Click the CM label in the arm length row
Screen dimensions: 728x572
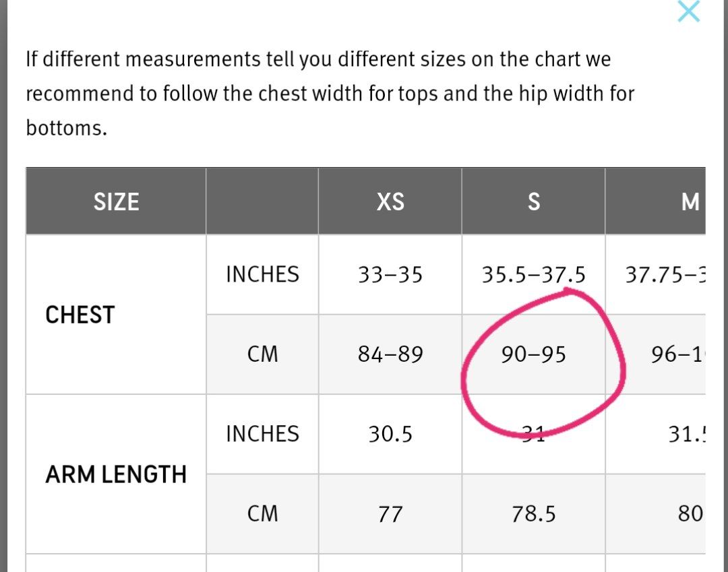tap(262, 514)
